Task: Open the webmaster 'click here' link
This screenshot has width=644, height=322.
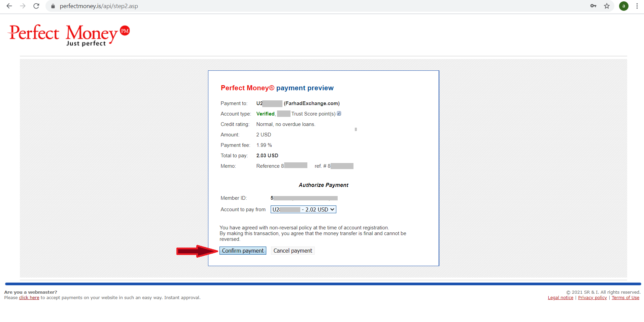Action: (x=29, y=298)
